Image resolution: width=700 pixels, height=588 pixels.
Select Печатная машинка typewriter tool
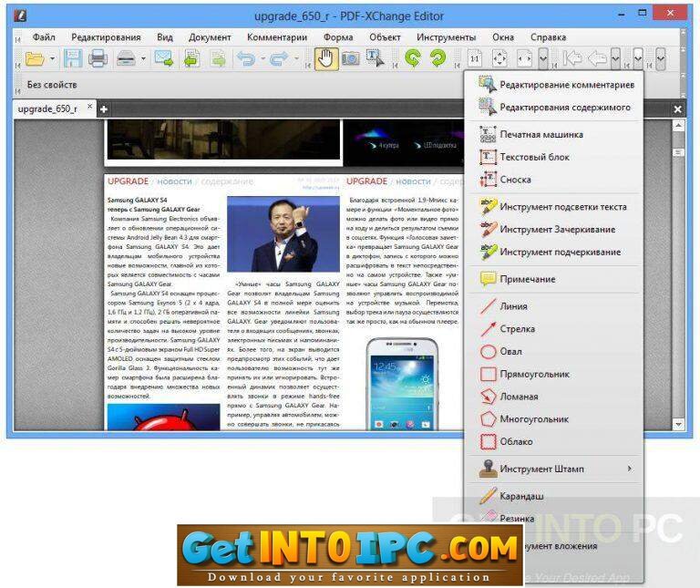553,134
